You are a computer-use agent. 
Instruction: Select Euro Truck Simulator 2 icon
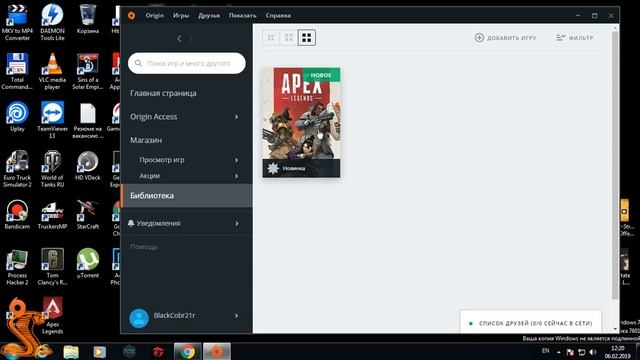coord(17,169)
